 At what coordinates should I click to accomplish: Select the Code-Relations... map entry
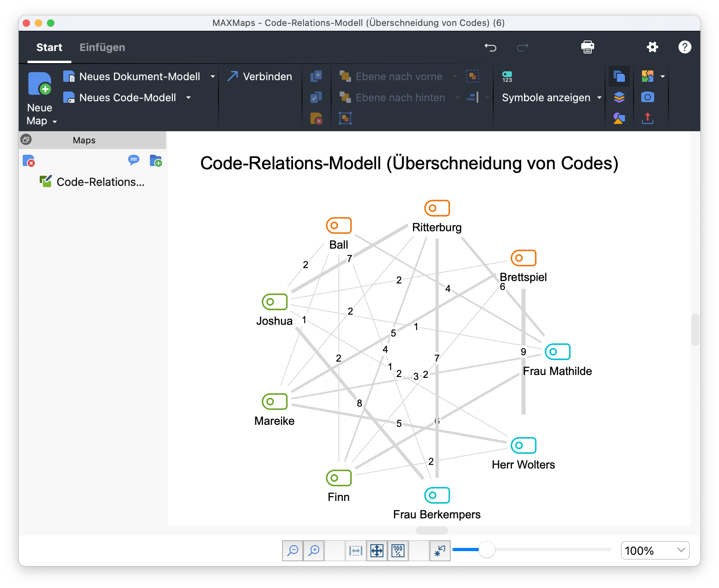tap(92, 182)
